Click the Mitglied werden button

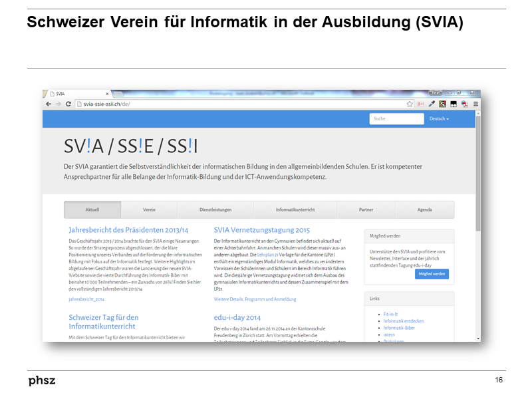431,273
